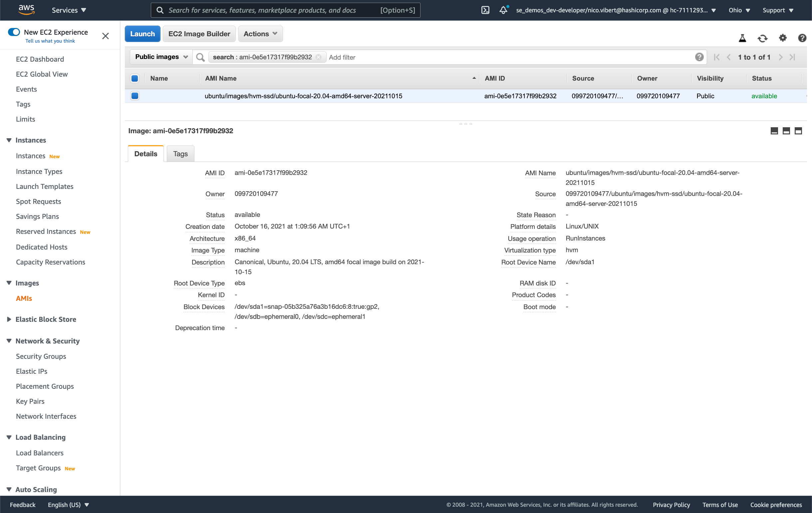Image resolution: width=812 pixels, height=513 pixels.
Task: Maximize the details pane layout icon
Action: point(798,131)
